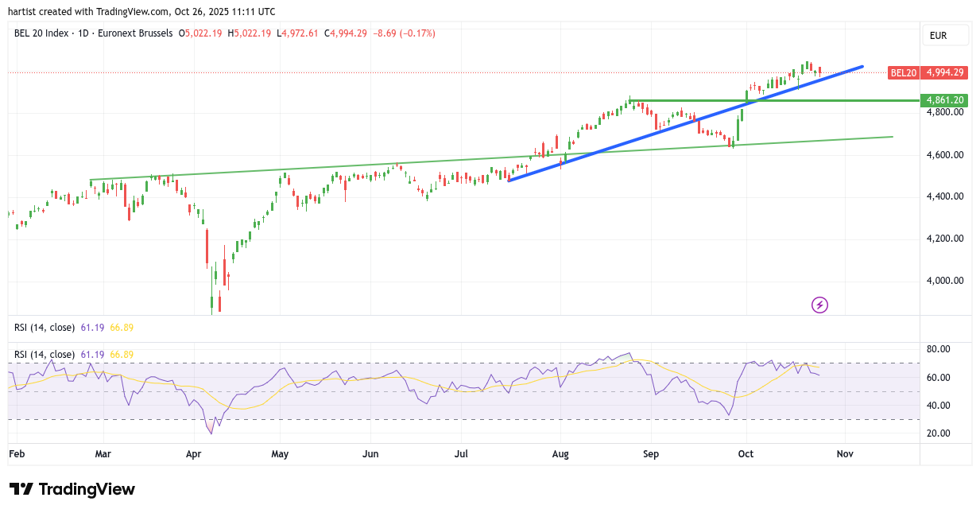Click the Nov label on time axis
This screenshot has width=980, height=513.
coord(845,453)
